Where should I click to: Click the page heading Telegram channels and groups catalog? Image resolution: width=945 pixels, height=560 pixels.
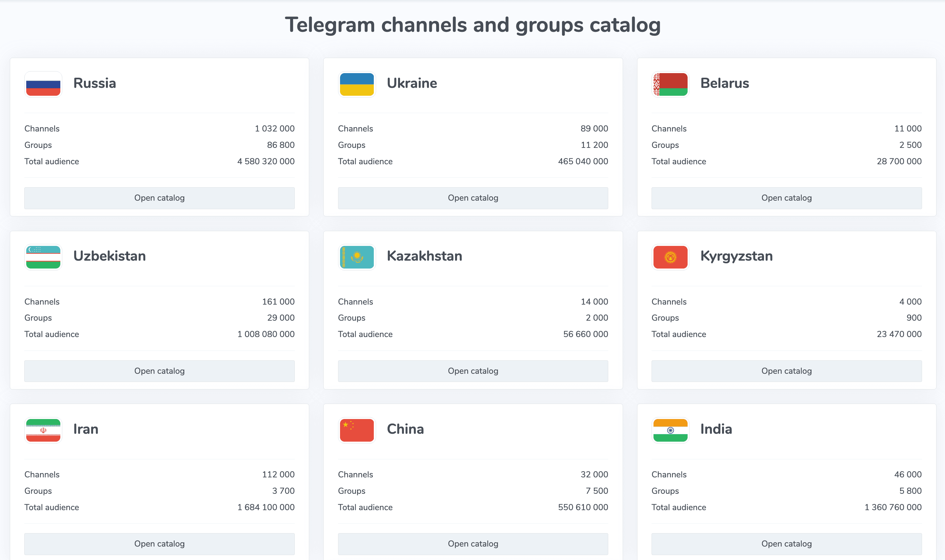(472, 25)
